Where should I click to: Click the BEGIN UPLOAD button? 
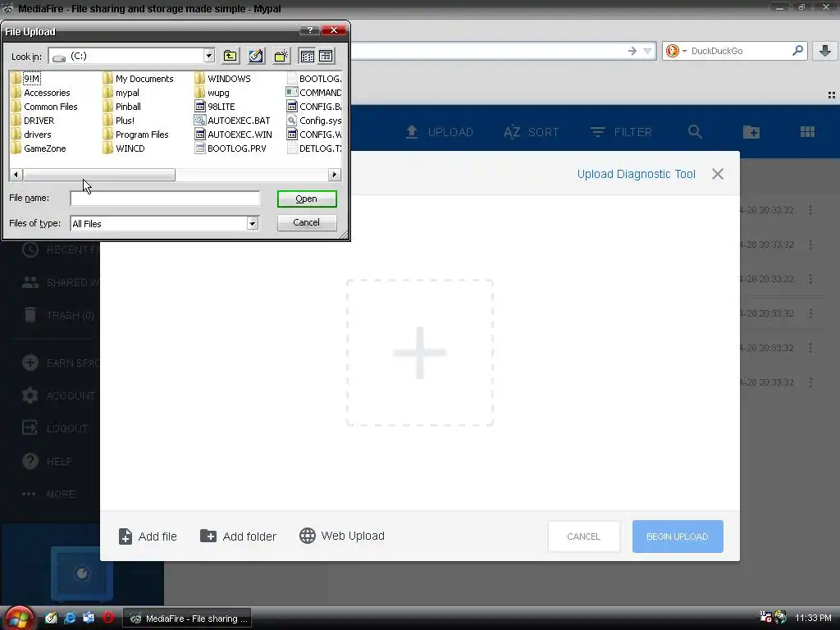coord(678,536)
